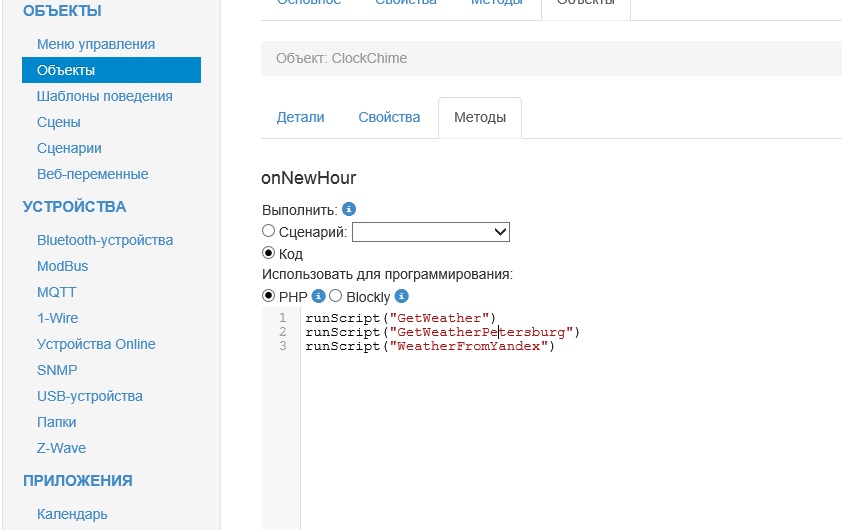Choose PHP as programming language
Image resolution: width=842 pixels, height=530 pixels.
point(268,296)
